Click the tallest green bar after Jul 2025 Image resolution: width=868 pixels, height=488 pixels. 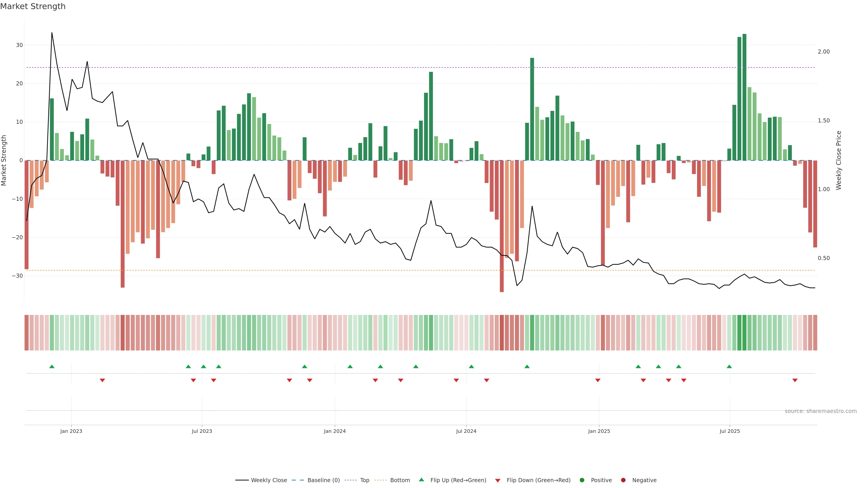(x=744, y=98)
